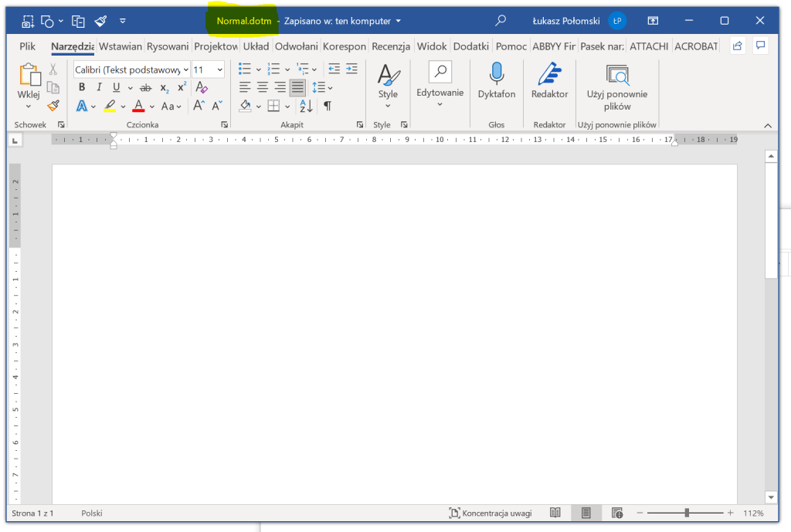Click the Format Painter brush icon
This screenshot has height=532, width=791.
53,106
